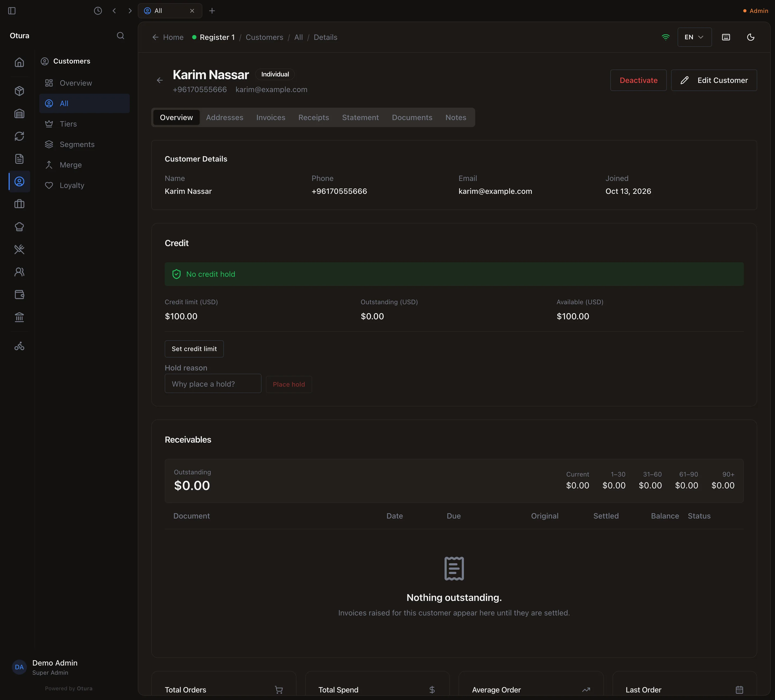Click the Deactivate button
The image size is (775, 700).
(638, 80)
